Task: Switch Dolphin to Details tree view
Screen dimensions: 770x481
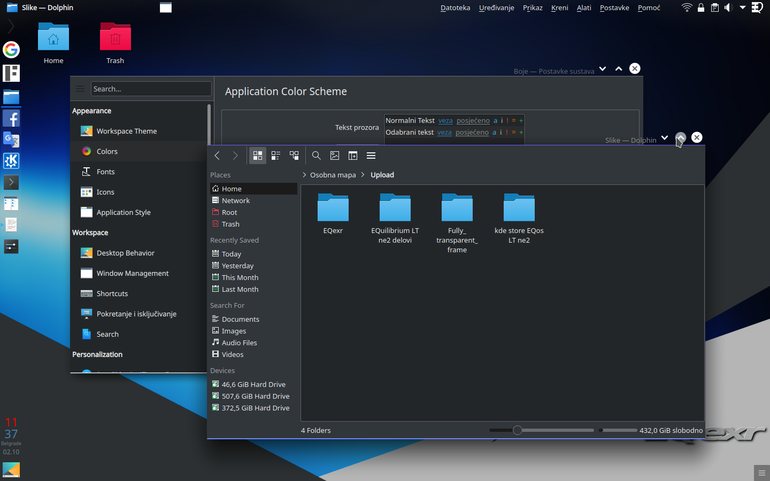Action: tap(294, 156)
